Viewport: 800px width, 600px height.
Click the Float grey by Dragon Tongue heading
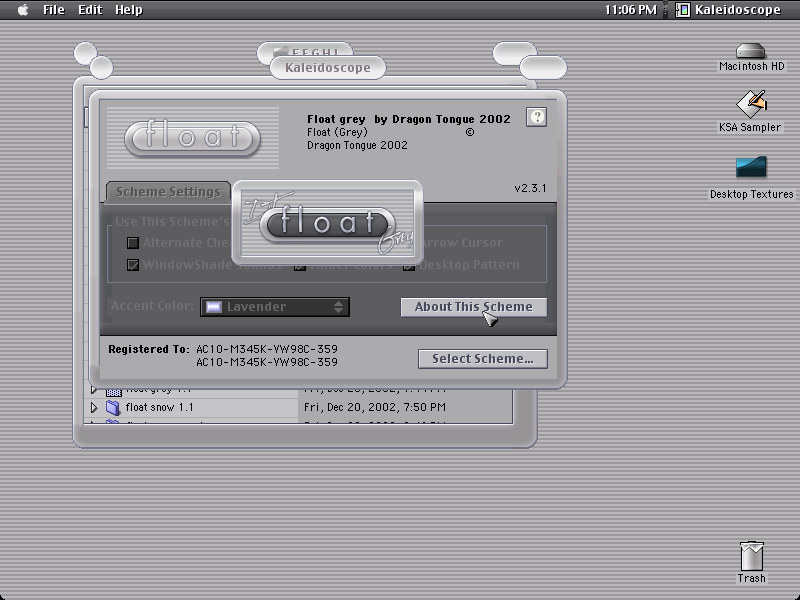(x=409, y=119)
